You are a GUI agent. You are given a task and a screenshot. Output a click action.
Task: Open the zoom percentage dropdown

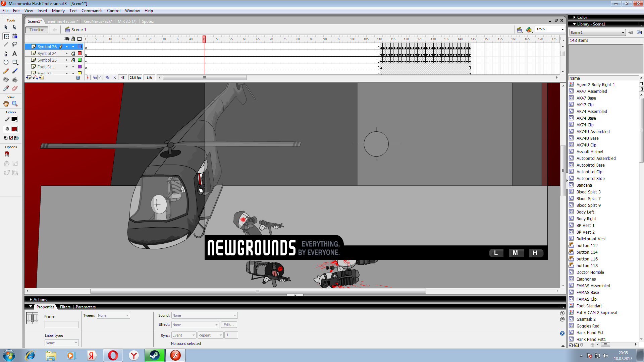click(x=562, y=29)
